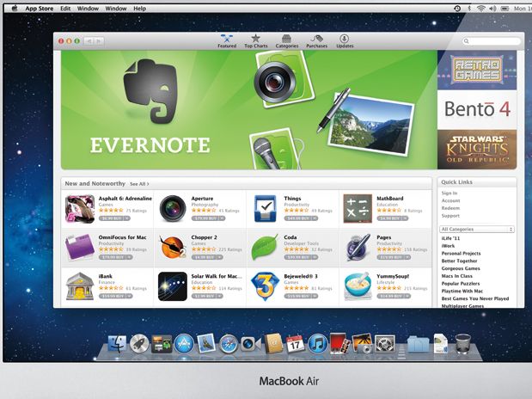This screenshot has width=532, height=399.
Task: Click the App Store search field
Action: (x=490, y=40)
